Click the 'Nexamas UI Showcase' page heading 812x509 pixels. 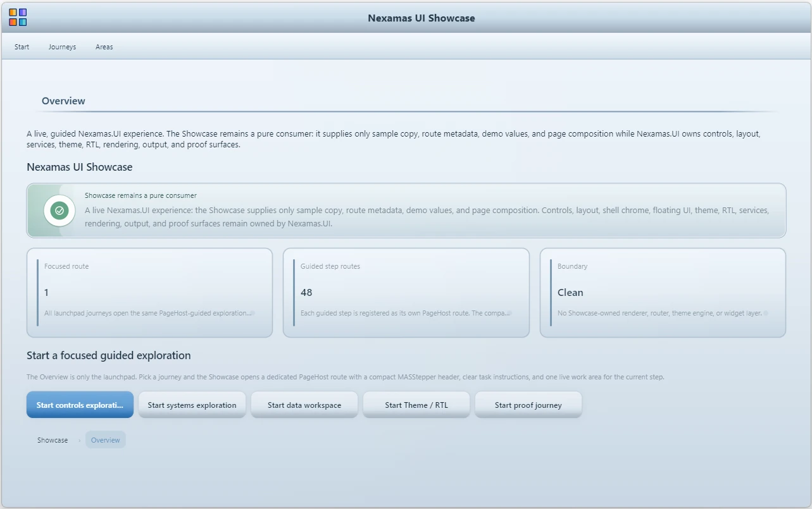80,167
